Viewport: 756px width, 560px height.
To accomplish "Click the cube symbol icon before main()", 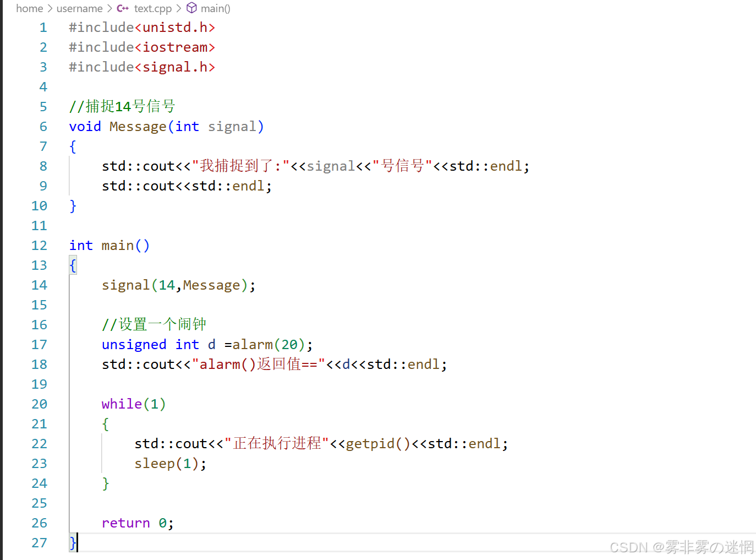I will (191, 8).
